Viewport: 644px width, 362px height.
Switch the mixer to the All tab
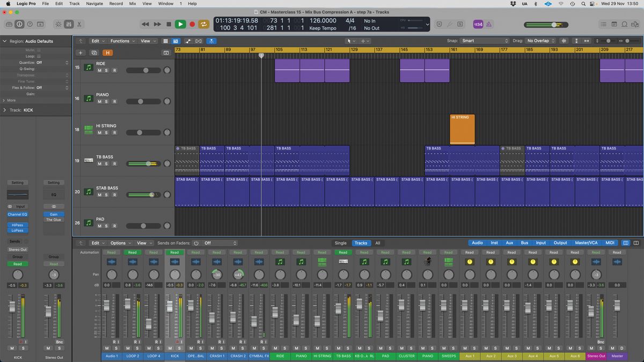[x=378, y=243]
